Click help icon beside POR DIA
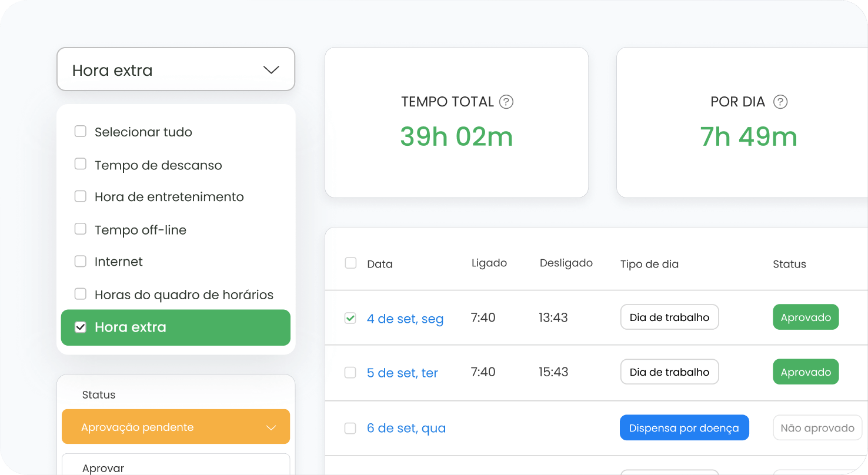 [x=780, y=102]
